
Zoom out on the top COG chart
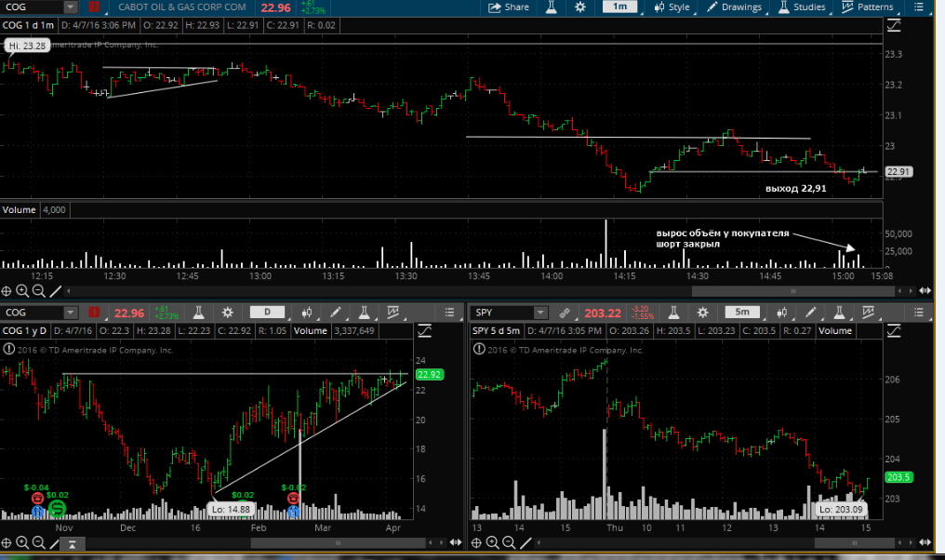[38, 291]
